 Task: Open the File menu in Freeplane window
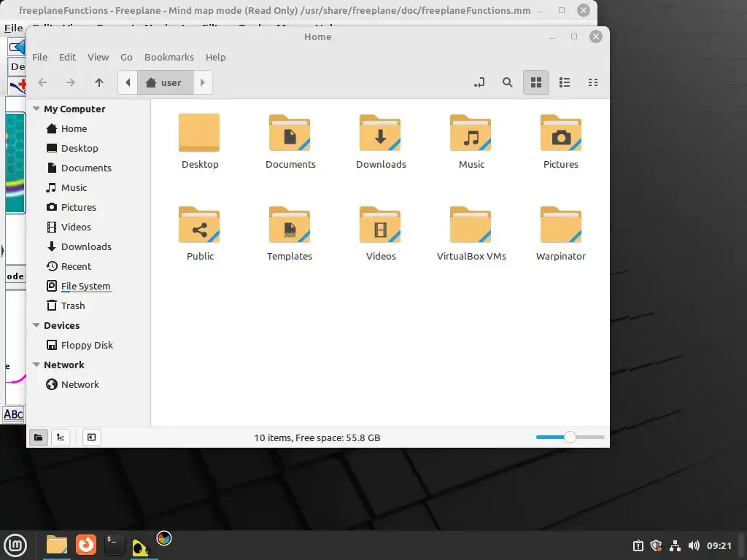13,28
